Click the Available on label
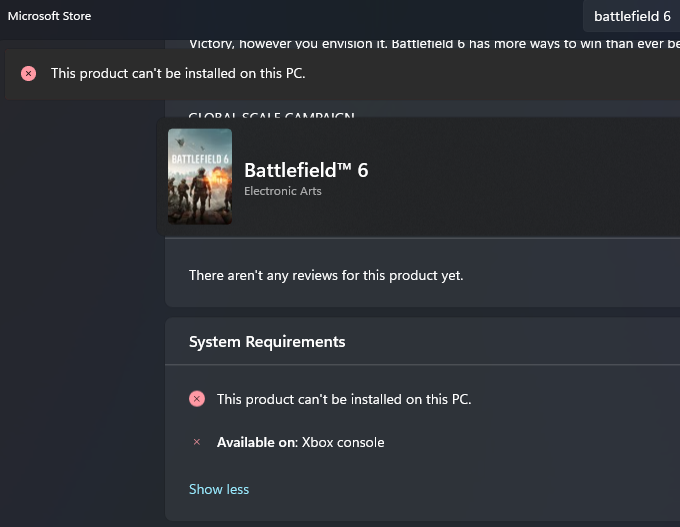The width and height of the screenshot is (680, 527). click(257, 442)
